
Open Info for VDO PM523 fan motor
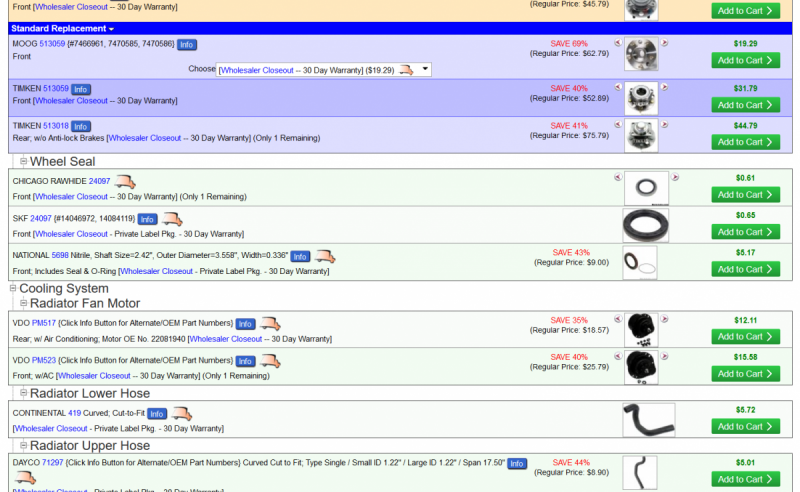[x=245, y=361]
